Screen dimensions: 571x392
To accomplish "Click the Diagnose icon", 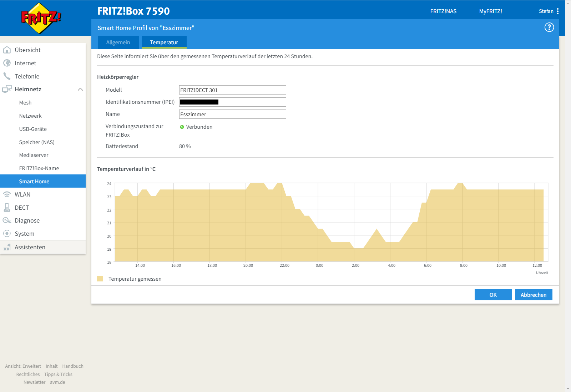I will [x=7, y=220].
